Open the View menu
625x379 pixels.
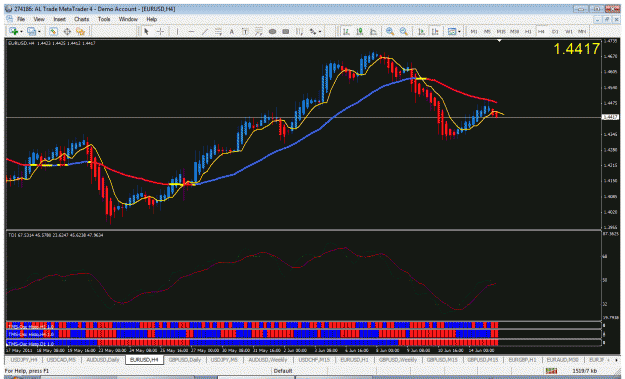[39, 19]
